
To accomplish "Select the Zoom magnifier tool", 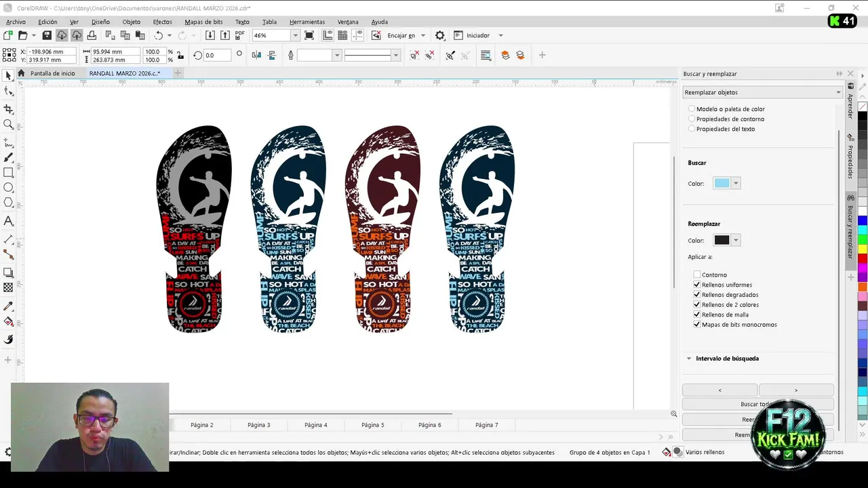I will click(8, 124).
